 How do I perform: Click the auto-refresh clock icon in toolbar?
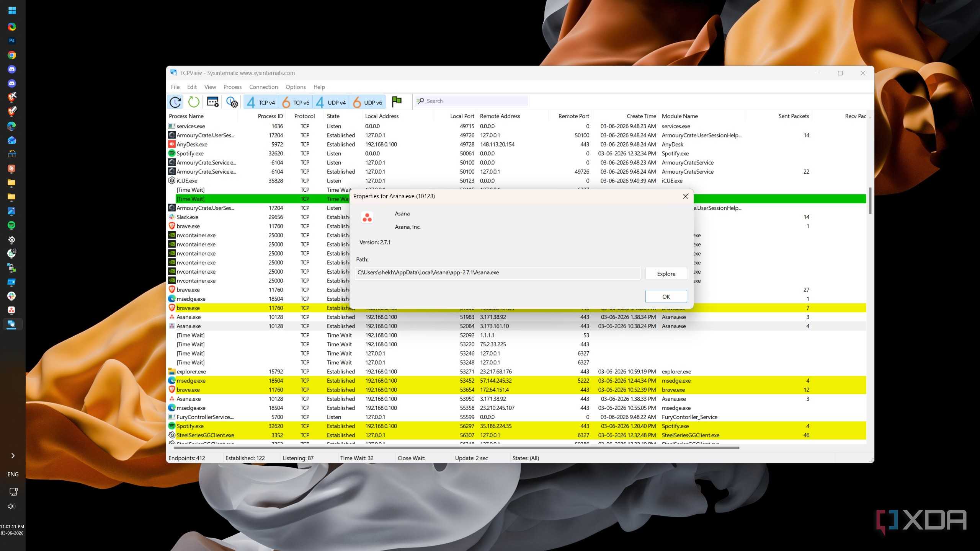(x=175, y=102)
